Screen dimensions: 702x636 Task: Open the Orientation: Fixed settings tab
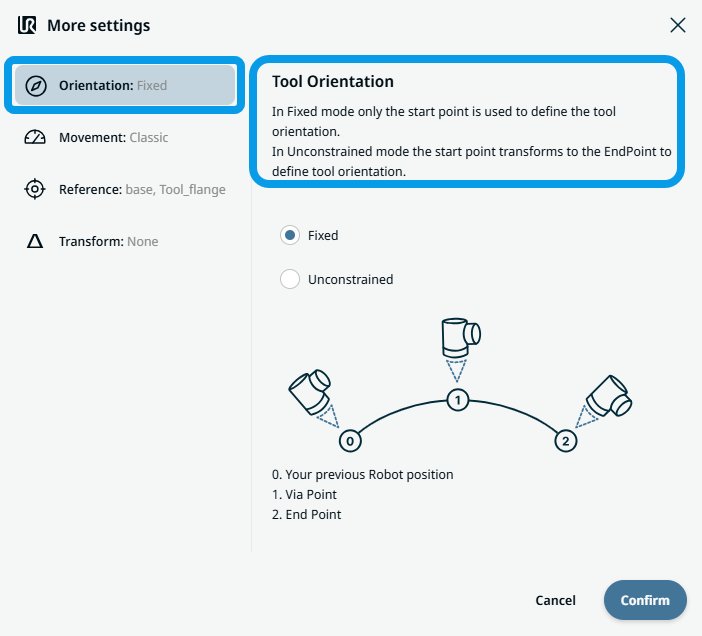point(125,85)
